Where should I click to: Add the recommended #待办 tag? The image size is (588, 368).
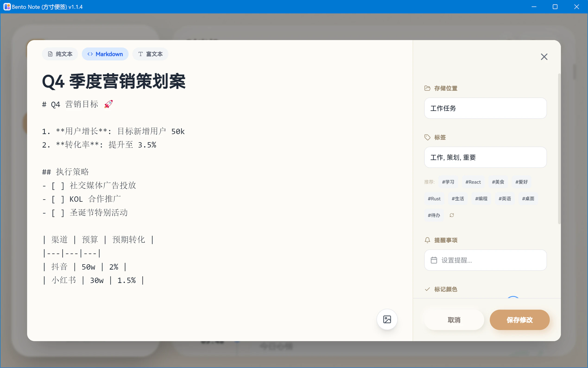434,215
